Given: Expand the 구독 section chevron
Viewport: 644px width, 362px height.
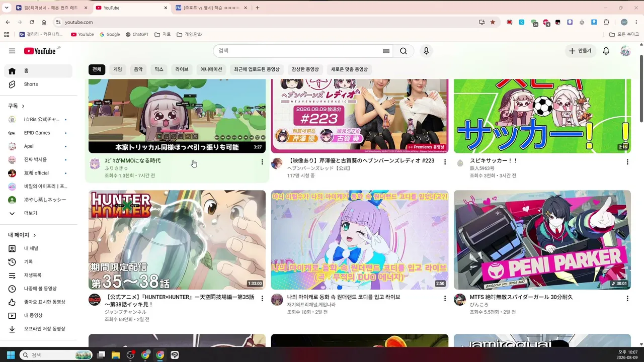Looking at the screenshot, I should (23, 106).
